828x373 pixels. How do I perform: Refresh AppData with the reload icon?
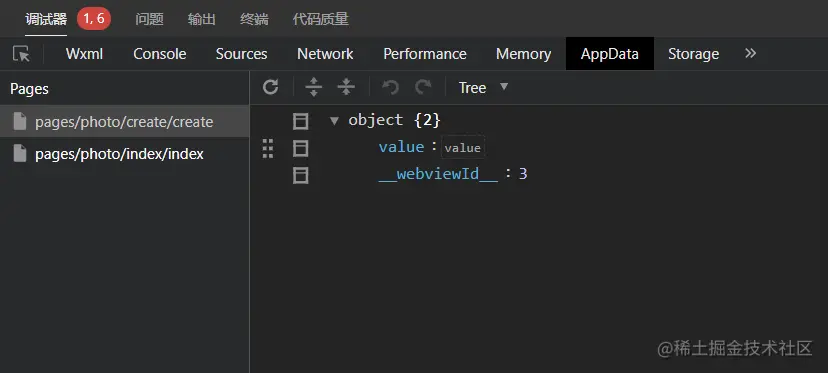270,87
